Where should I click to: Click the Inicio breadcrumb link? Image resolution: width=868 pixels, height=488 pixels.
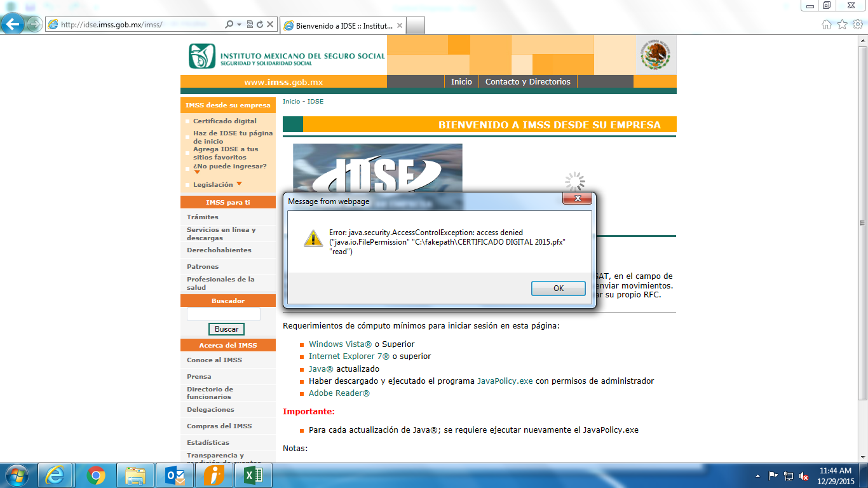tap(291, 102)
